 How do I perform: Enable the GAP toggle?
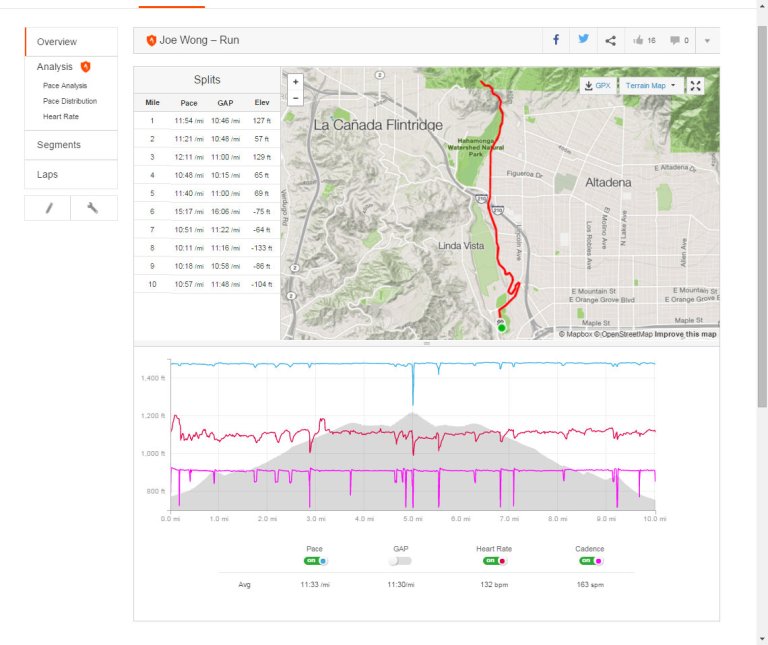tap(401, 561)
